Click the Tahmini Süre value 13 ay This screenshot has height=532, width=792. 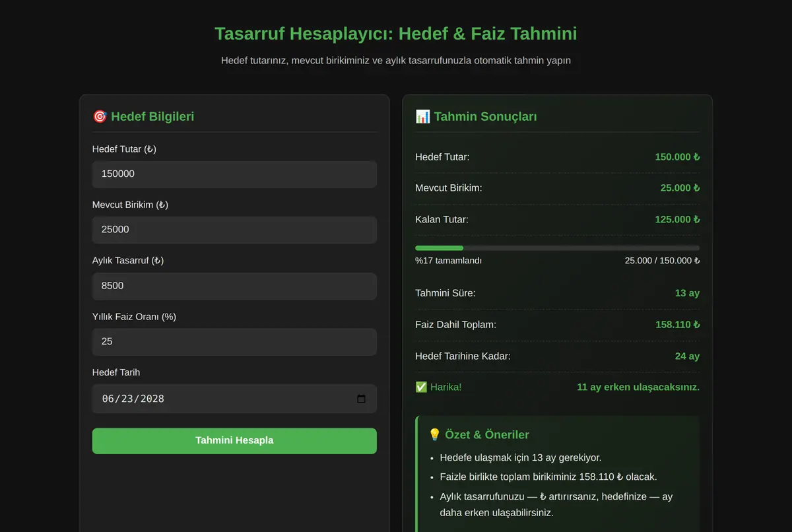click(x=687, y=293)
